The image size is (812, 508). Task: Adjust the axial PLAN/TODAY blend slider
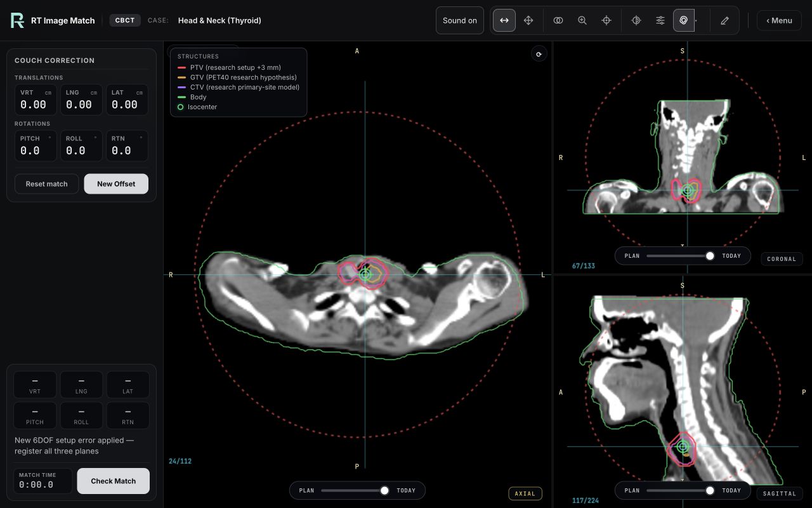357,490
